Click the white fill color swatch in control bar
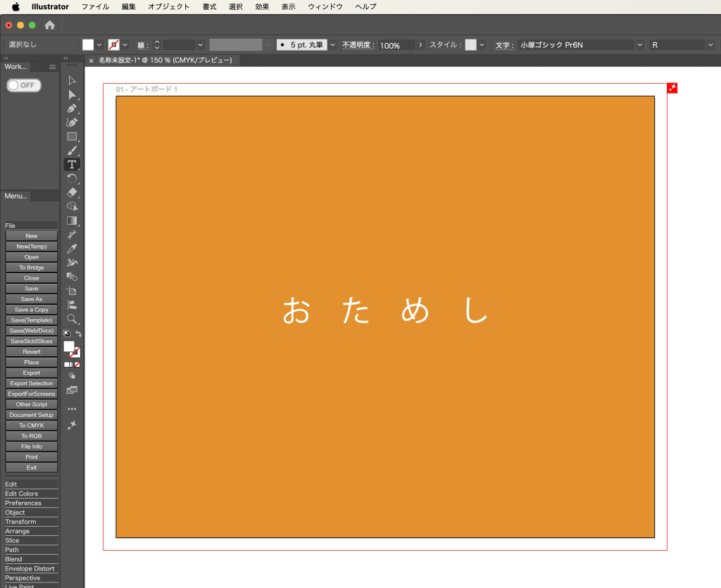Viewport: 721px width, 588px height. click(88, 45)
